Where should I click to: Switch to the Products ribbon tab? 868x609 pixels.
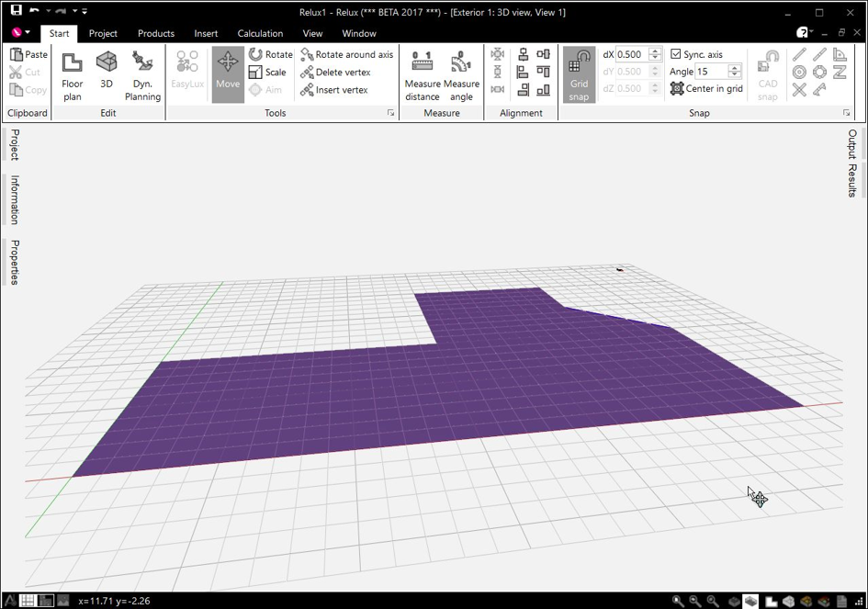[x=156, y=33]
